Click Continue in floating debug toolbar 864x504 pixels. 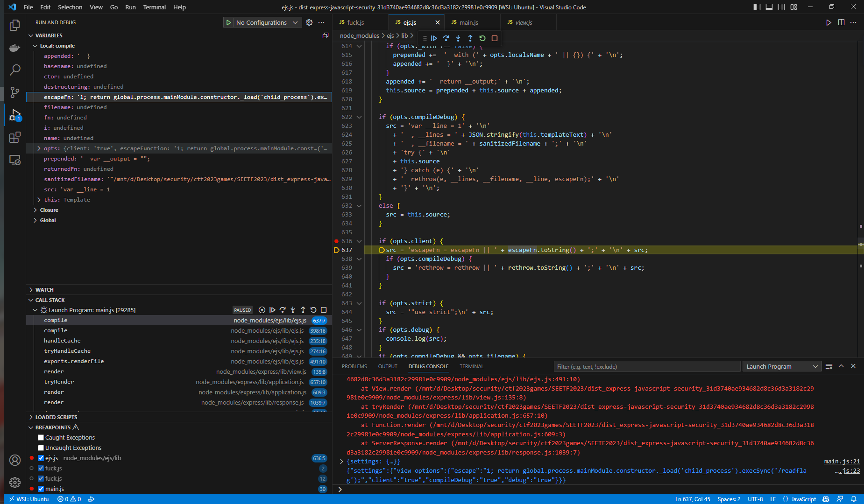(434, 38)
